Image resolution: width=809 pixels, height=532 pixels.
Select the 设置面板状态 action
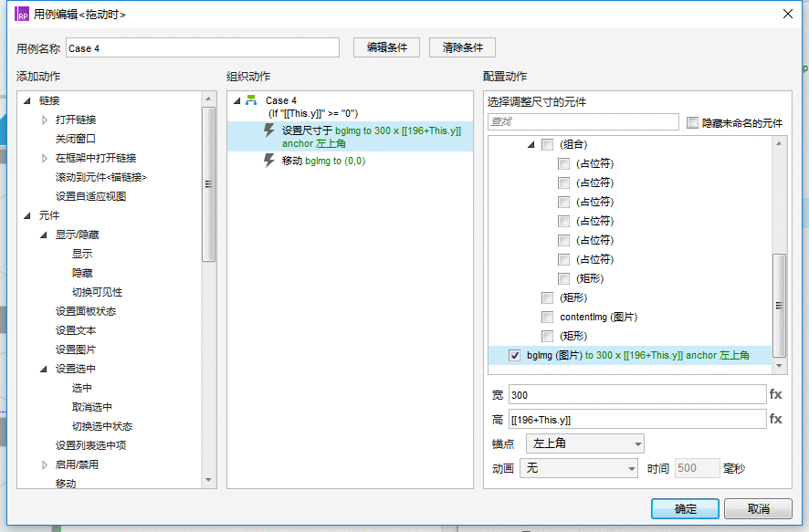click(86, 311)
